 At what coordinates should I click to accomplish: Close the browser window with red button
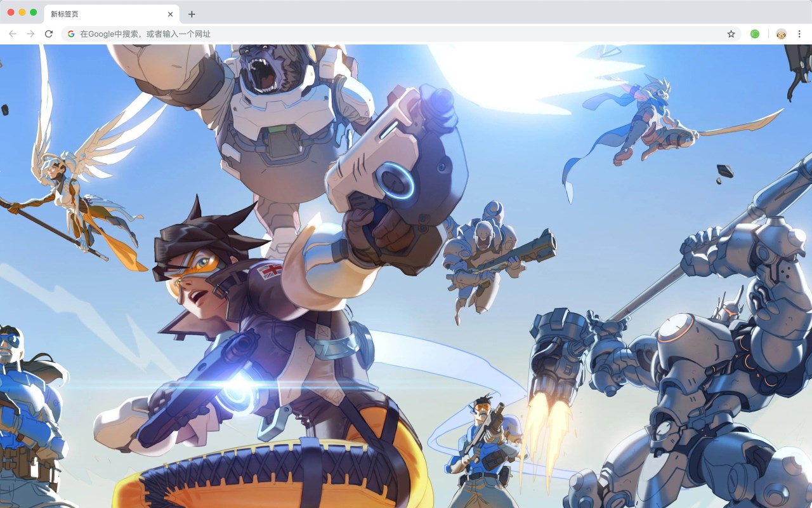pyautogui.click(x=11, y=13)
